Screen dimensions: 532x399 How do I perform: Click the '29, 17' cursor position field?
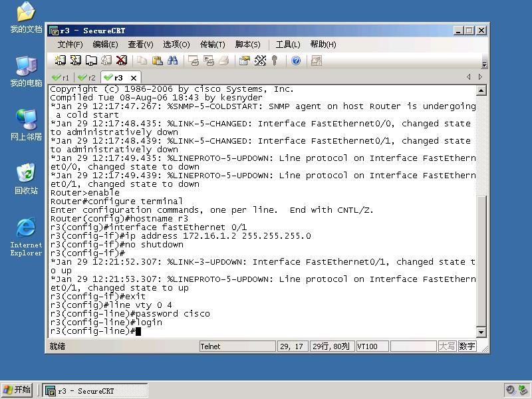[x=293, y=346]
